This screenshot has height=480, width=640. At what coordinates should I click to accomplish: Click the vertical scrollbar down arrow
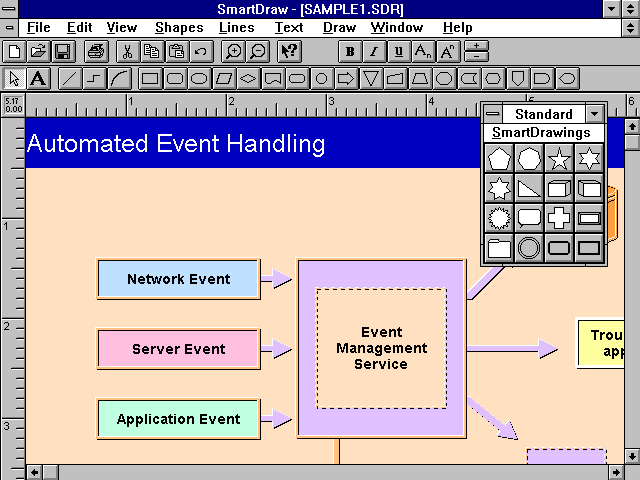click(x=632, y=456)
